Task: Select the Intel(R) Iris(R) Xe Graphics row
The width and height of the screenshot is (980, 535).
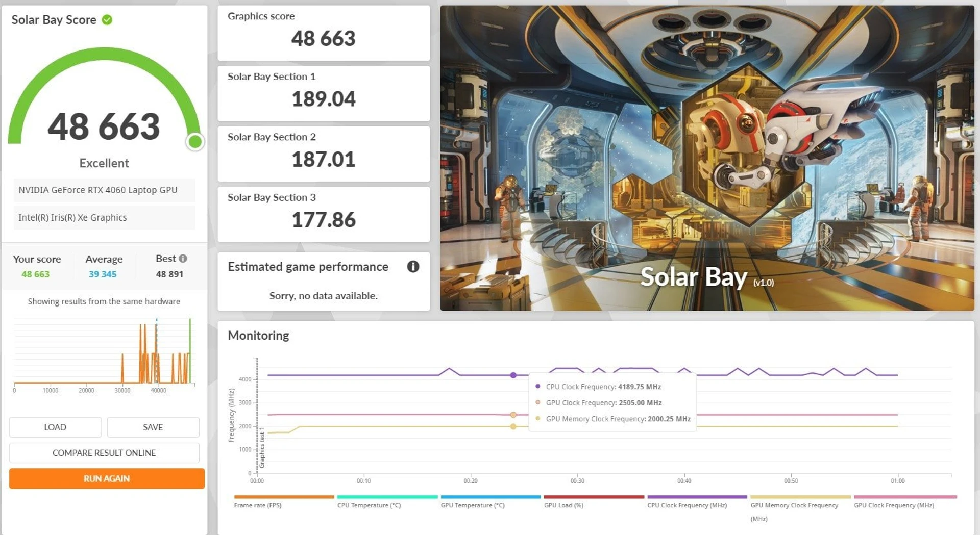Action: point(104,218)
